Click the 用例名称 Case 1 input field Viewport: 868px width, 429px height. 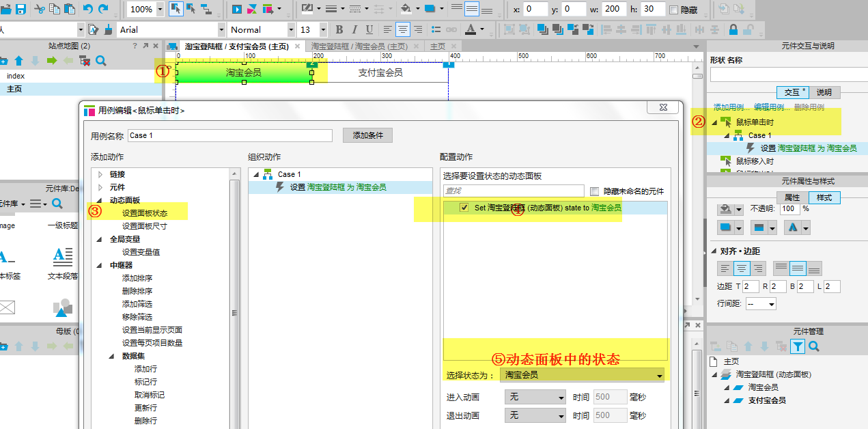coord(230,135)
